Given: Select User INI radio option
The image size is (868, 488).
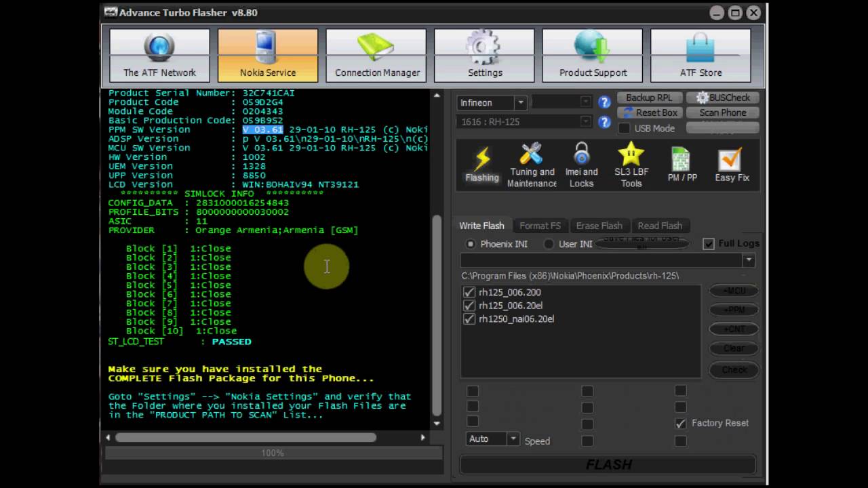Looking at the screenshot, I should 549,244.
